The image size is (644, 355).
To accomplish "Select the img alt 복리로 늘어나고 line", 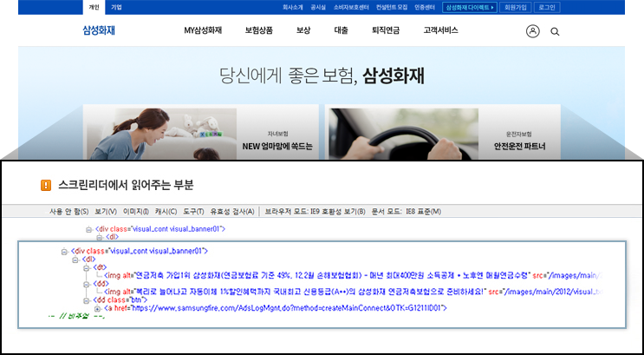I will (x=354, y=292).
